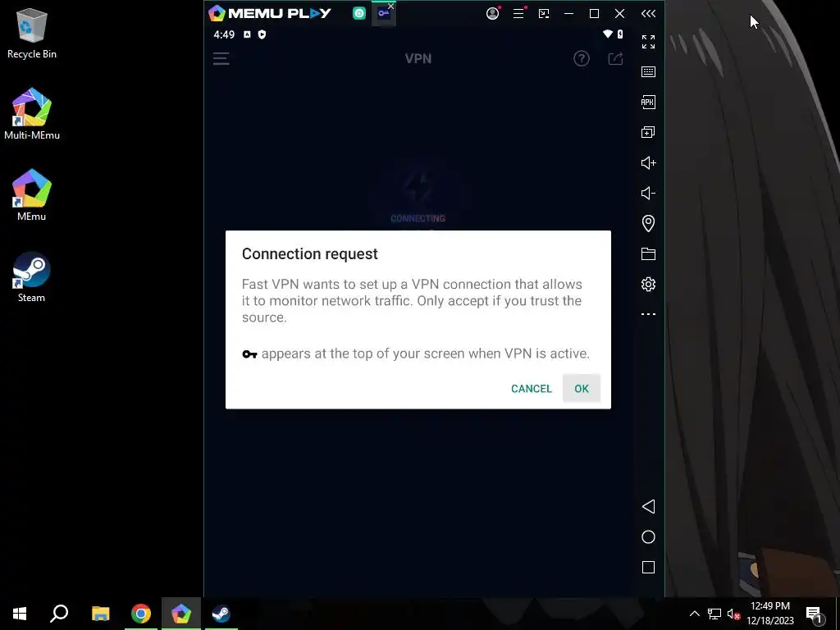Click Connection request dialog title

(x=309, y=254)
